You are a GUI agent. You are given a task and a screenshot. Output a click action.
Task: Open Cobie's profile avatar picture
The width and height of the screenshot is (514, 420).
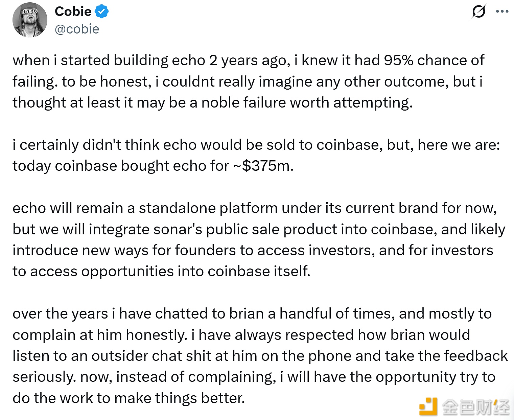tap(30, 20)
